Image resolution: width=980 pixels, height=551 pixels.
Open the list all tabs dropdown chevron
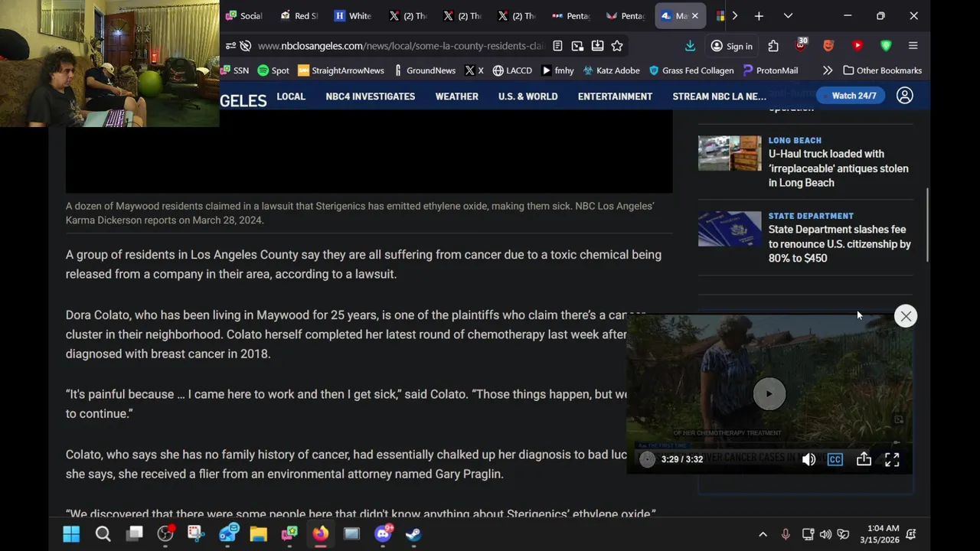coord(788,15)
